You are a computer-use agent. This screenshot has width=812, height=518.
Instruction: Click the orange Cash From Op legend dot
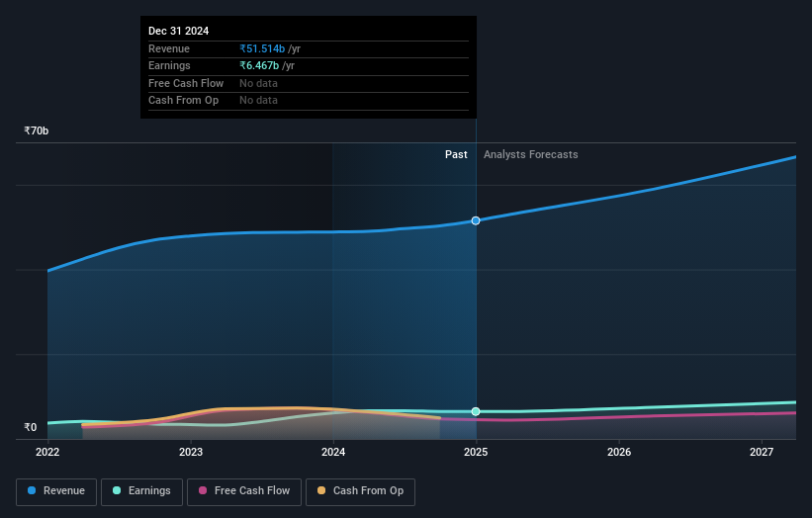[321, 490]
